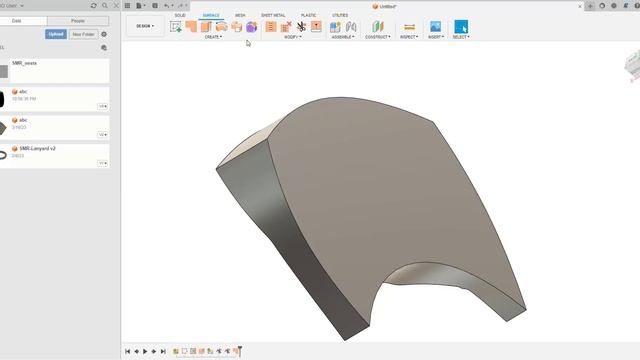Open the SMR_seats folder

coord(54,71)
